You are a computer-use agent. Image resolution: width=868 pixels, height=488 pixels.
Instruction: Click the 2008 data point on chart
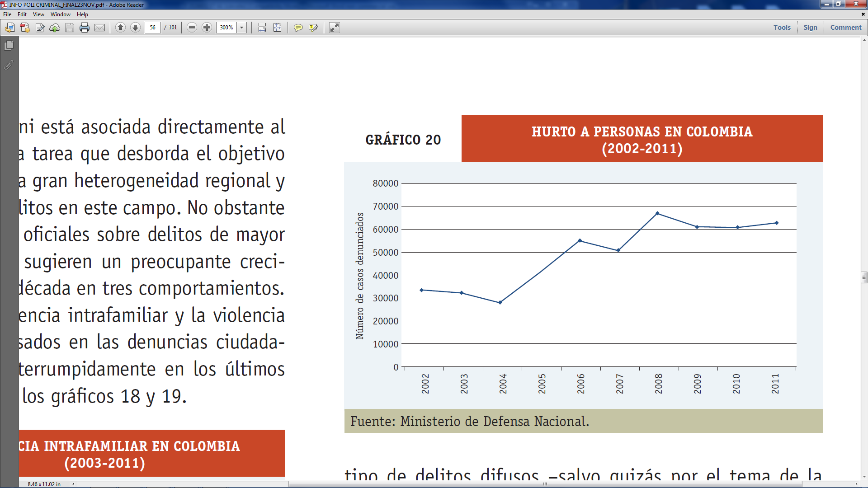pyautogui.click(x=657, y=213)
